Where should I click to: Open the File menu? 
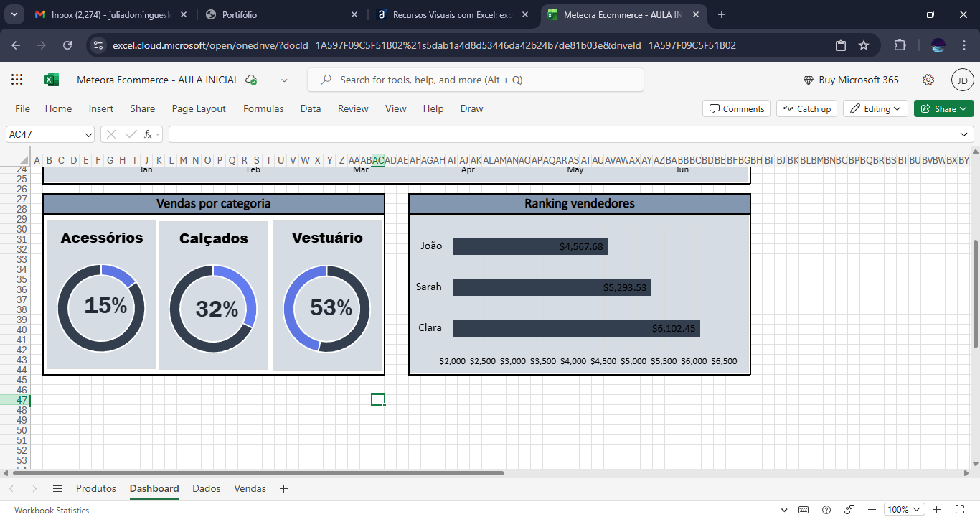pos(22,108)
